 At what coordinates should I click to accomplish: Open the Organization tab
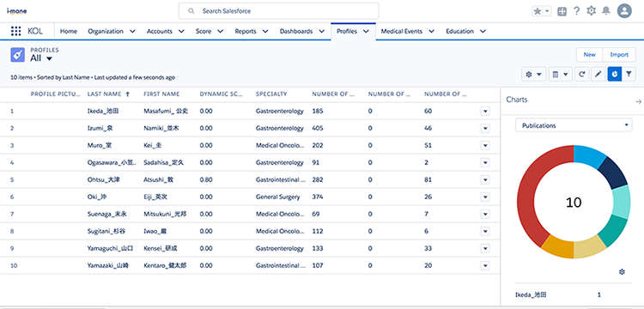point(106,31)
